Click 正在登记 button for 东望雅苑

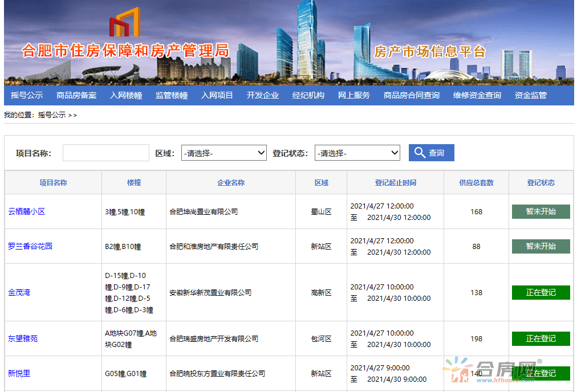541,338
